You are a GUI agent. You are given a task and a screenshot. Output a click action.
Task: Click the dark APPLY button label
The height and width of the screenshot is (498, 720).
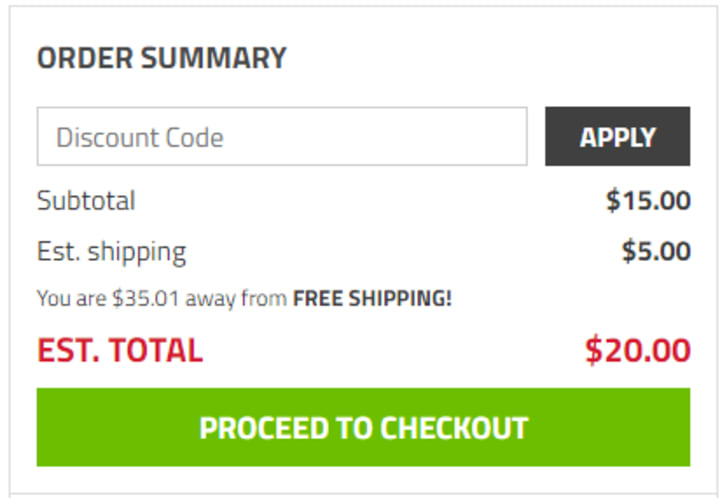point(618,137)
